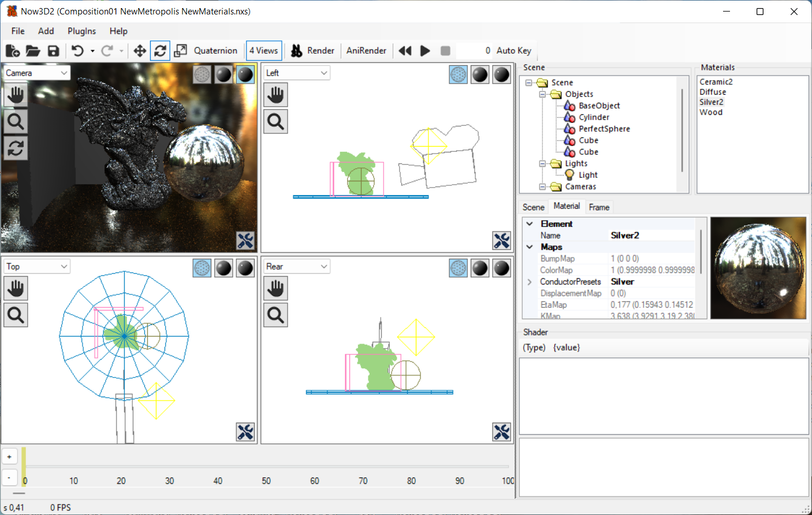Click the orbit rotate icon in Camera view
This screenshot has height=515, width=812.
point(16,148)
